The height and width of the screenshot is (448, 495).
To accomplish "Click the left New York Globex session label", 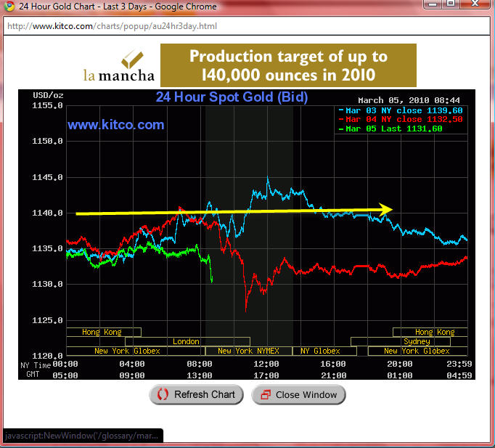I will (x=127, y=351).
